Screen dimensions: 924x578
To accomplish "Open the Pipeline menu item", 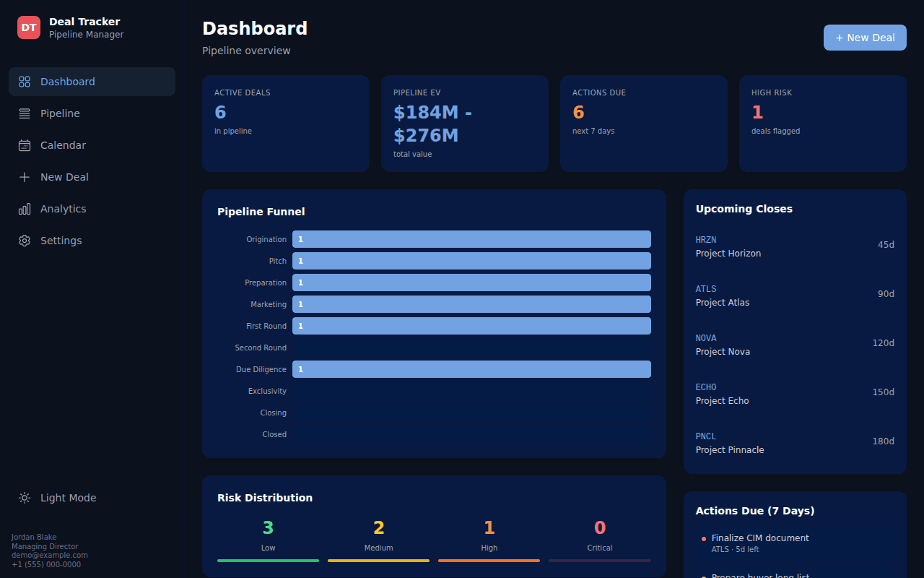I will tap(92, 113).
